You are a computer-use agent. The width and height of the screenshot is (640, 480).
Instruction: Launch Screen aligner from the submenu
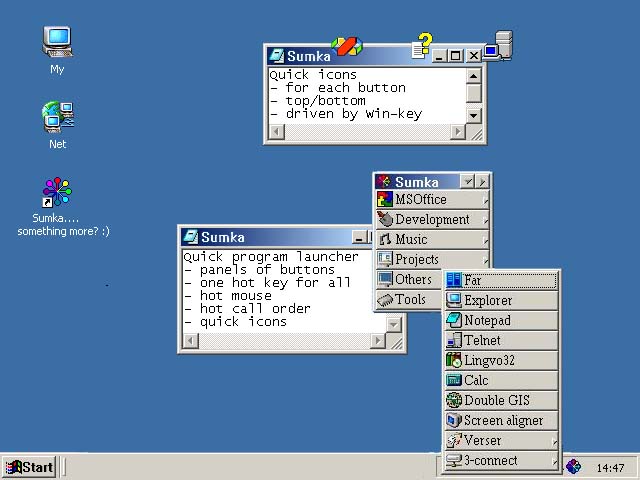[502, 420]
